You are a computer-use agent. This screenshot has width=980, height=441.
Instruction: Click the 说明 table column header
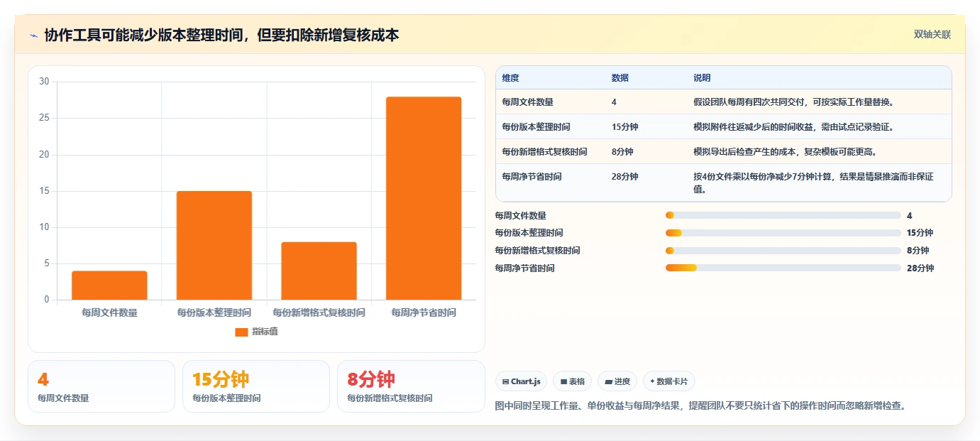coord(702,78)
